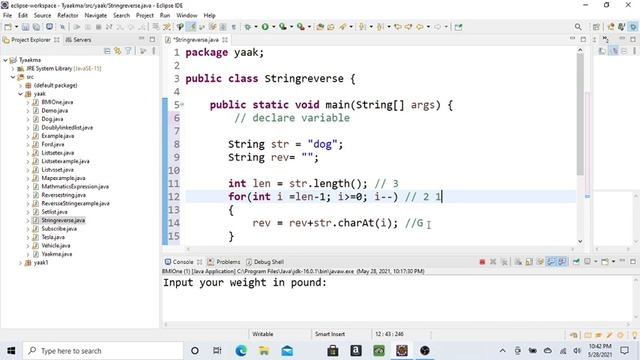The image size is (640, 360).
Task: Click the New file toolbar icon
Action: pyautogui.click(x=8, y=27)
